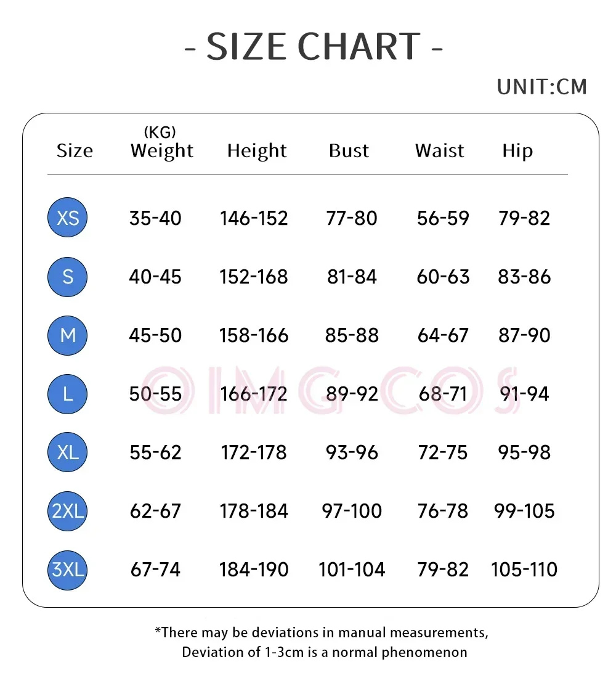Select the Bust column header
Viewport: 616px width, 686px height.
pos(349,150)
